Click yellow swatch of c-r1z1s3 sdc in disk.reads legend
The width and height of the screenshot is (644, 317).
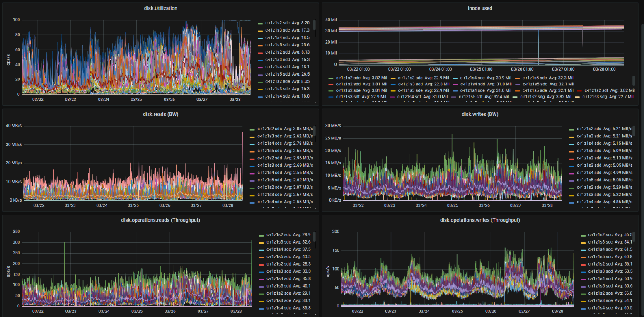(x=252, y=136)
